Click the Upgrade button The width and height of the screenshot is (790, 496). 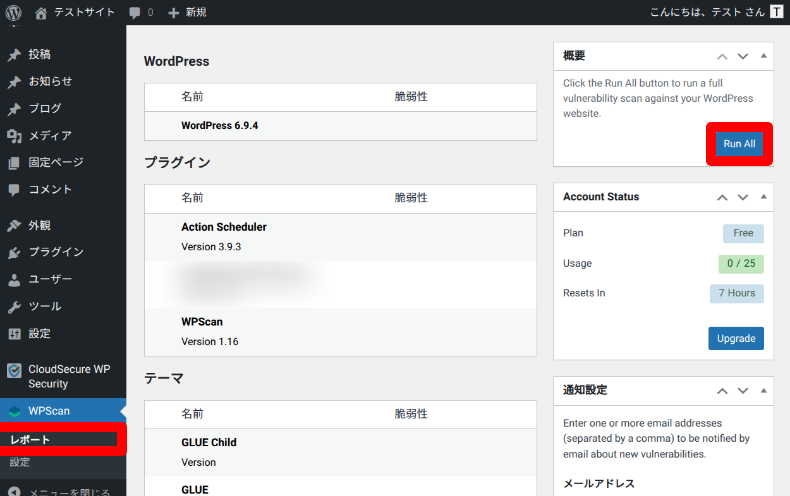point(736,338)
